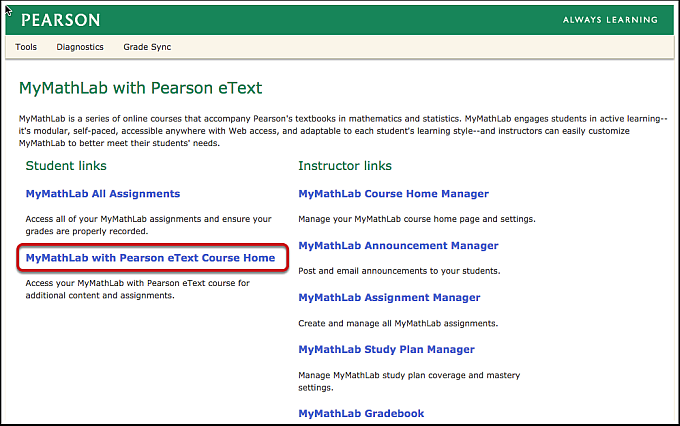
Task: Open MyMathLab with Pearson eText Course Home
Action: (150, 258)
